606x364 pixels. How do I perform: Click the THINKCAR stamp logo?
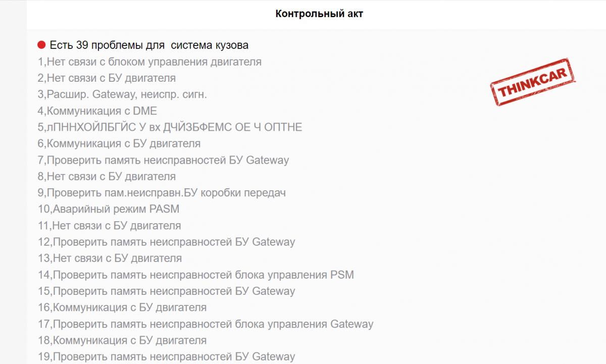534,83
